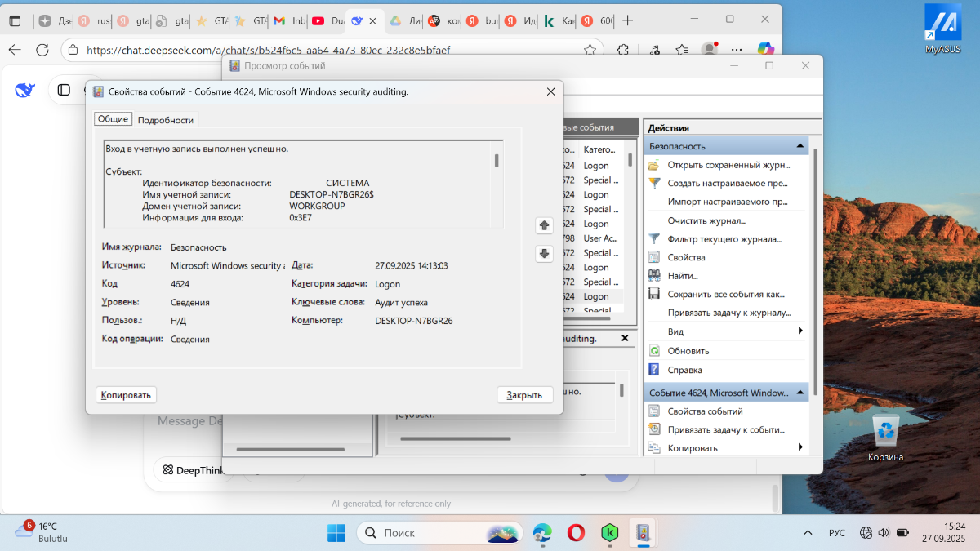
Task: Switch to the Подробности tab
Action: tap(165, 120)
